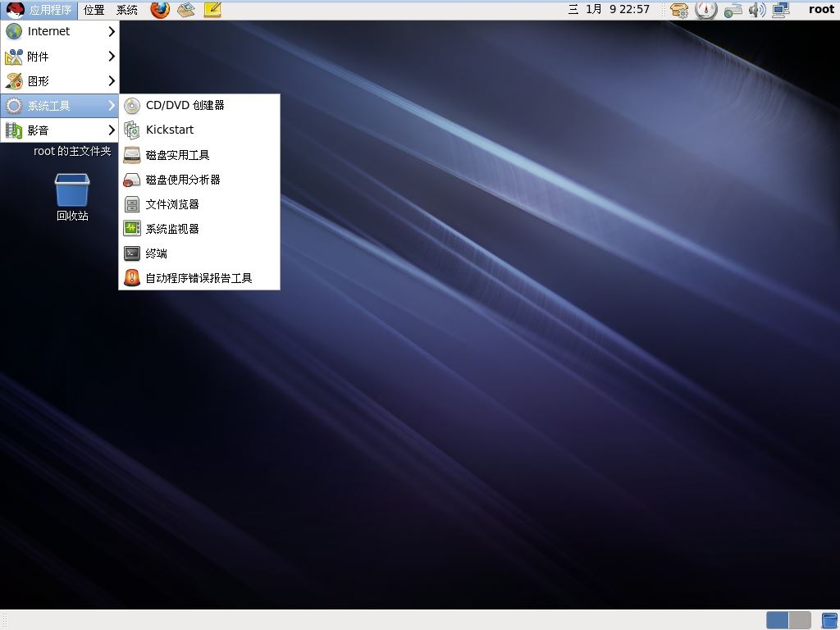Open 文件浏览器 file browser
Viewport: 840px width, 630px height.
click(199, 204)
